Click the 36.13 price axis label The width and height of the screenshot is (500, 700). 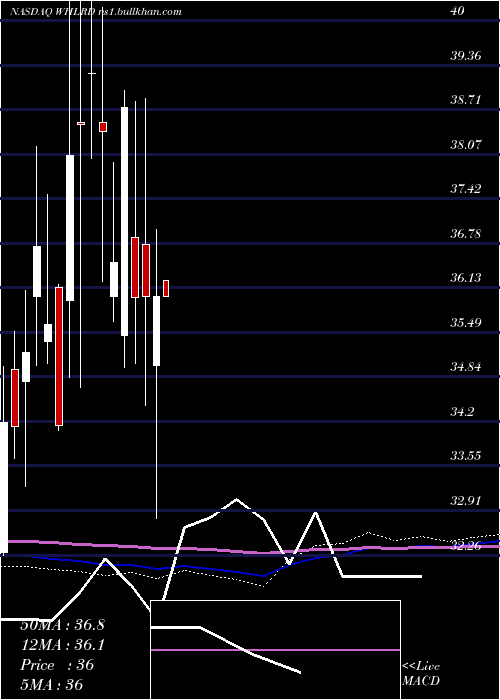point(466,278)
